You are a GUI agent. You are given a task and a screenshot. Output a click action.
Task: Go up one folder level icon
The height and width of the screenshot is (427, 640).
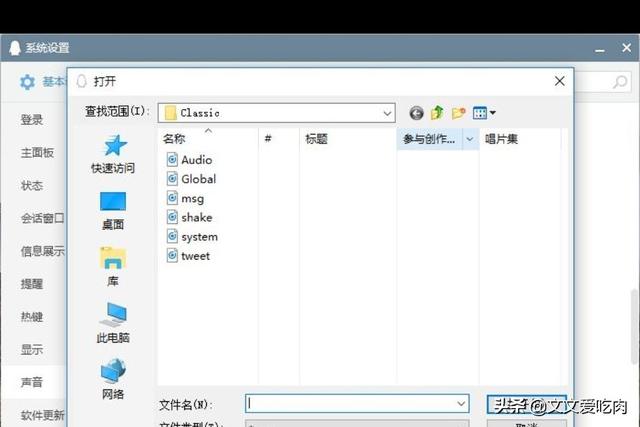pyautogui.click(x=437, y=113)
